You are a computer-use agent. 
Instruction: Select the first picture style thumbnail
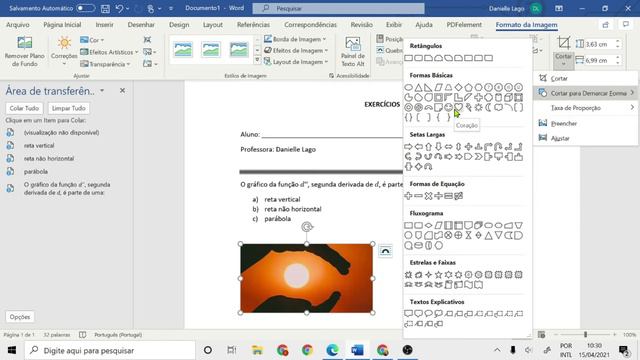[183, 50]
